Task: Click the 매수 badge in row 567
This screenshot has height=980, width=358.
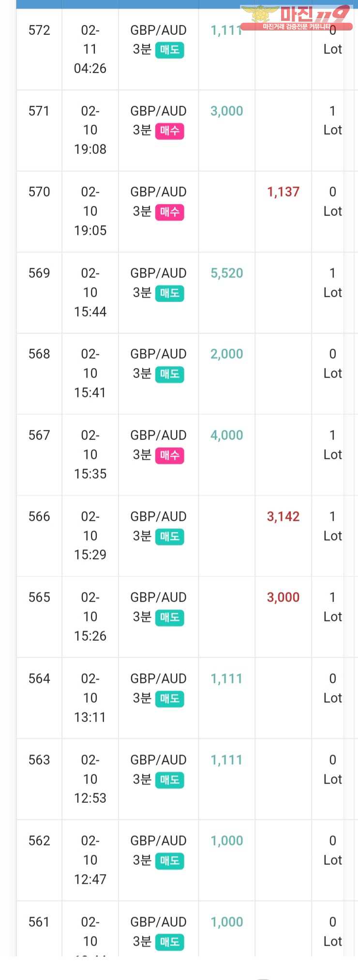Action: pos(169,455)
